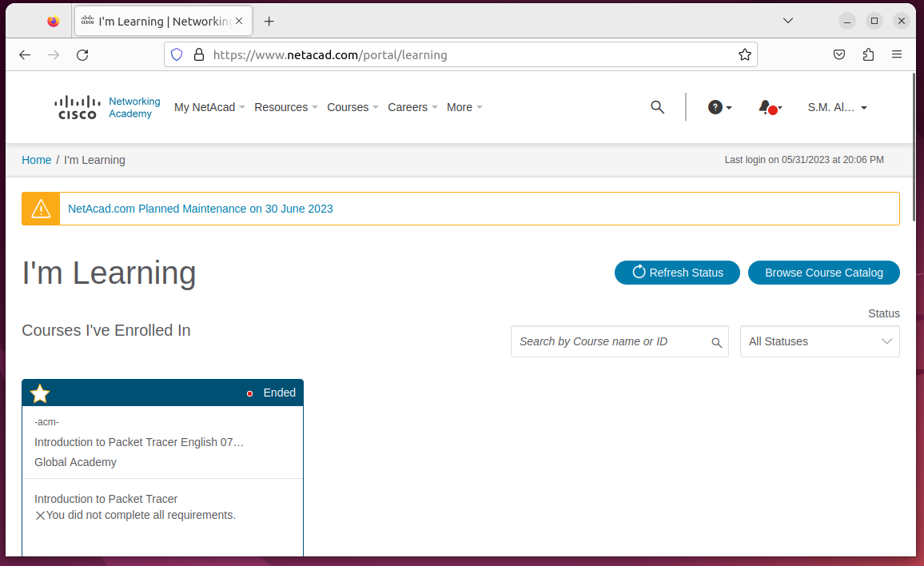Viewport: 924px width, 566px height.
Task: Open a new tab with plus button
Action: tap(269, 22)
